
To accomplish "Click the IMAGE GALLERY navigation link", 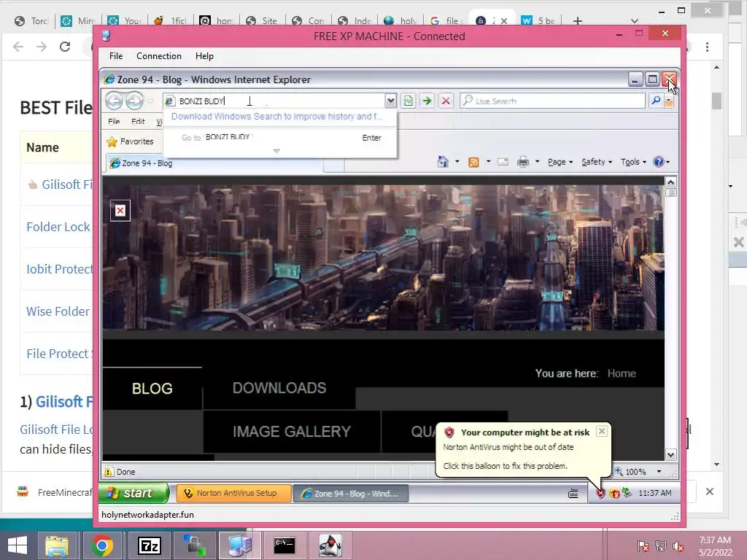I will (x=292, y=432).
